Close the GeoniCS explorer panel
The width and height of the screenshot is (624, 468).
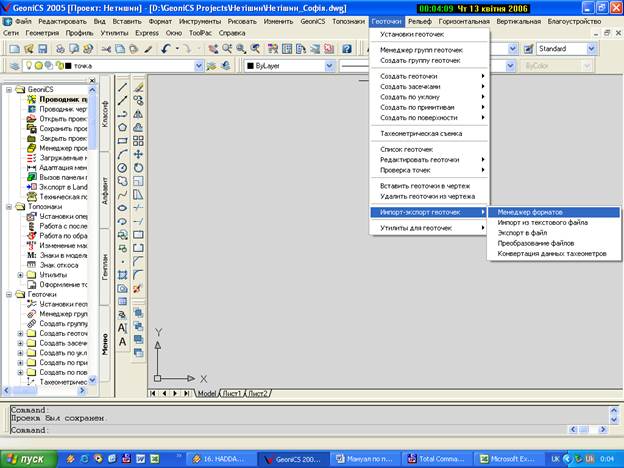tap(92, 80)
